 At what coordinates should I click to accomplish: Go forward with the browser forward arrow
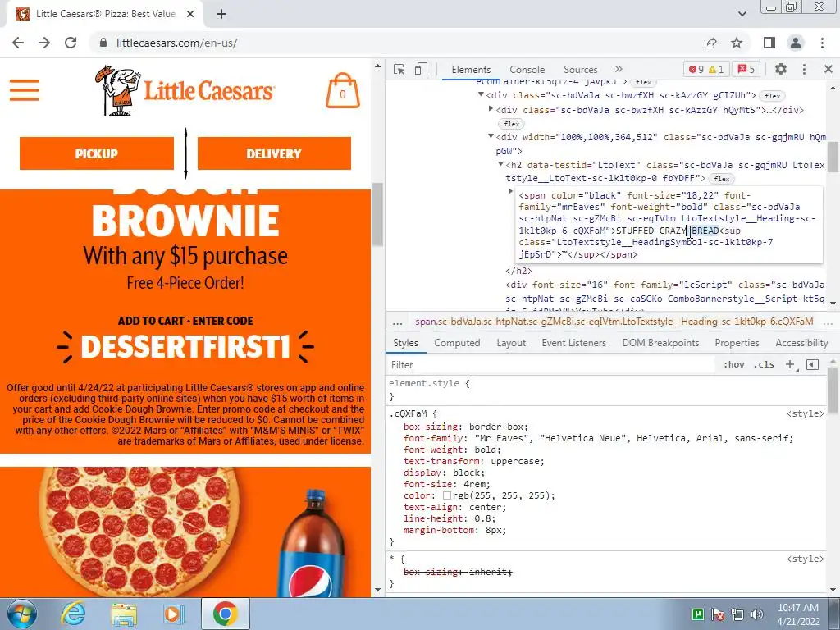[44, 43]
